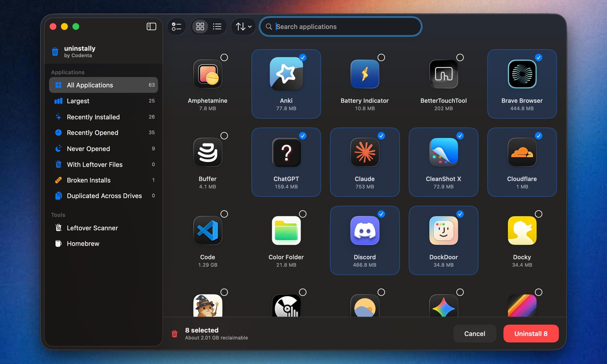Viewport: 607px width, 364px height.
Task: Select Battery Indicator's selection circle
Action: coord(381,57)
